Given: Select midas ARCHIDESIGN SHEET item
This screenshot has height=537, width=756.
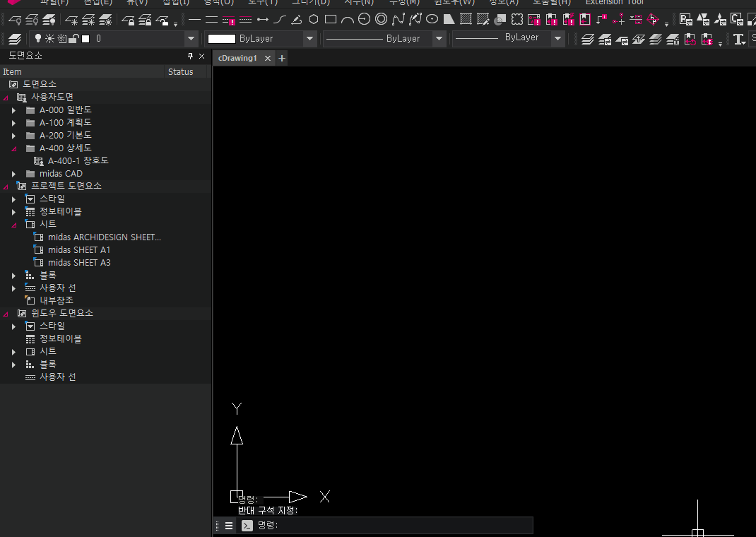Looking at the screenshot, I should pos(104,237).
